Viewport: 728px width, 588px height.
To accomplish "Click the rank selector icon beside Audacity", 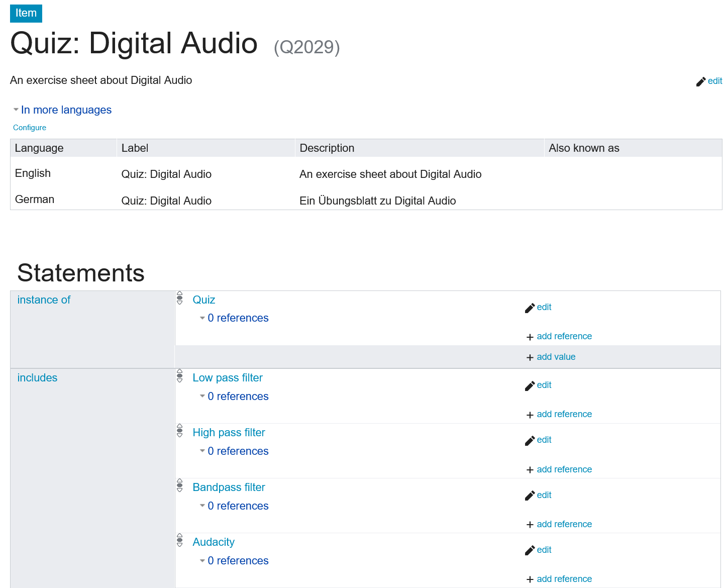I will [x=180, y=540].
